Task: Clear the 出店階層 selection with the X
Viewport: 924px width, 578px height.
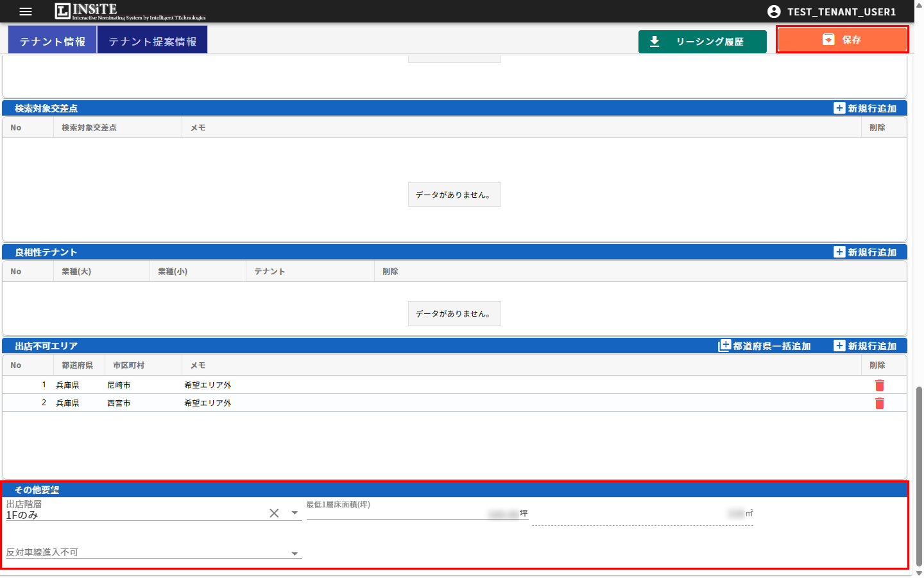Action: 274,512
